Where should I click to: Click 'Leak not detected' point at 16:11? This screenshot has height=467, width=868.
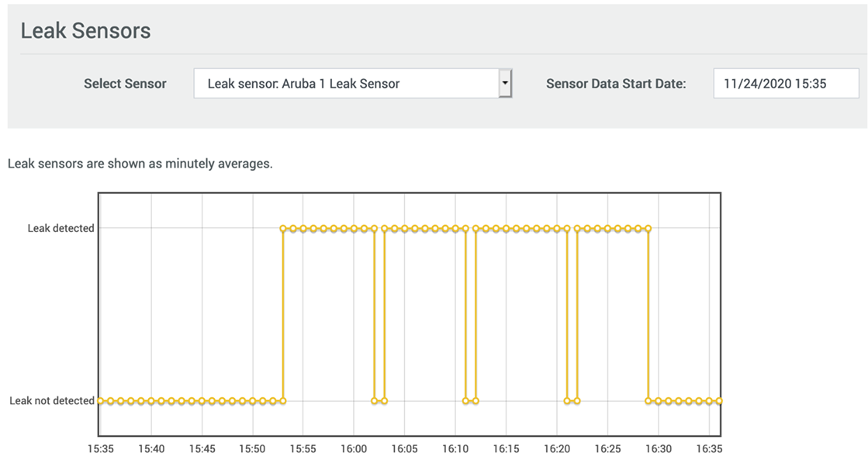coord(465,401)
